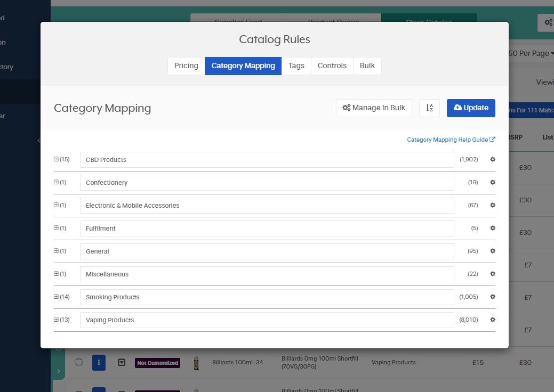Open settings gear for Smoking Products
The image size is (554, 392).
coord(493,297)
